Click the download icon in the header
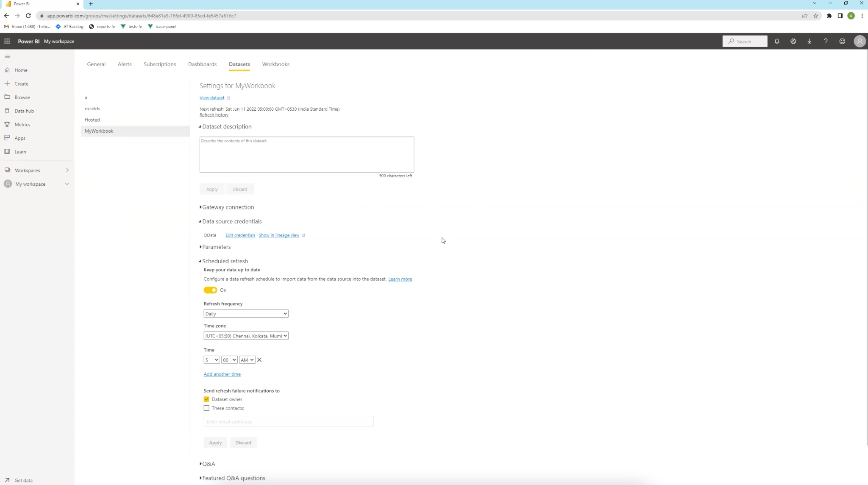The image size is (868, 485). point(809,41)
